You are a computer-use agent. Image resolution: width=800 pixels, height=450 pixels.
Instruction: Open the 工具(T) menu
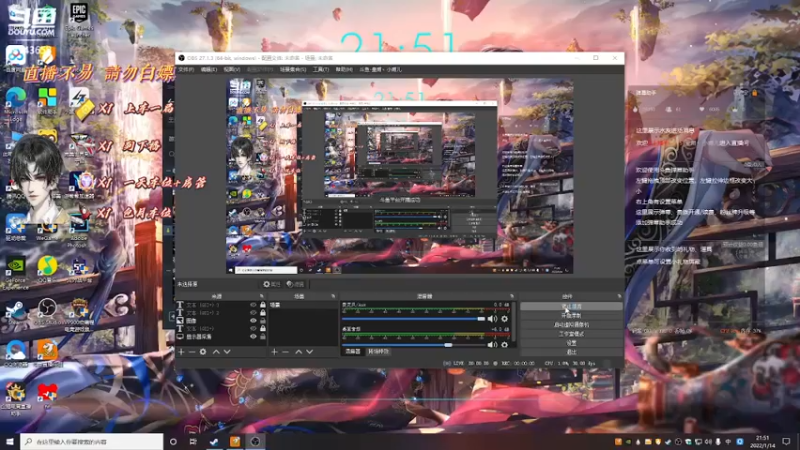pos(320,69)
